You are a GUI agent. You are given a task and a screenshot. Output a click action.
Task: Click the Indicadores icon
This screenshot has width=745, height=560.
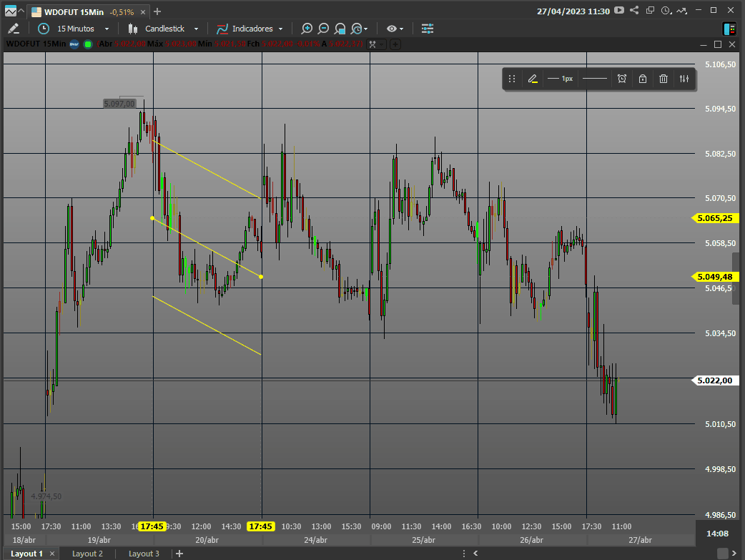coord(222,29)
